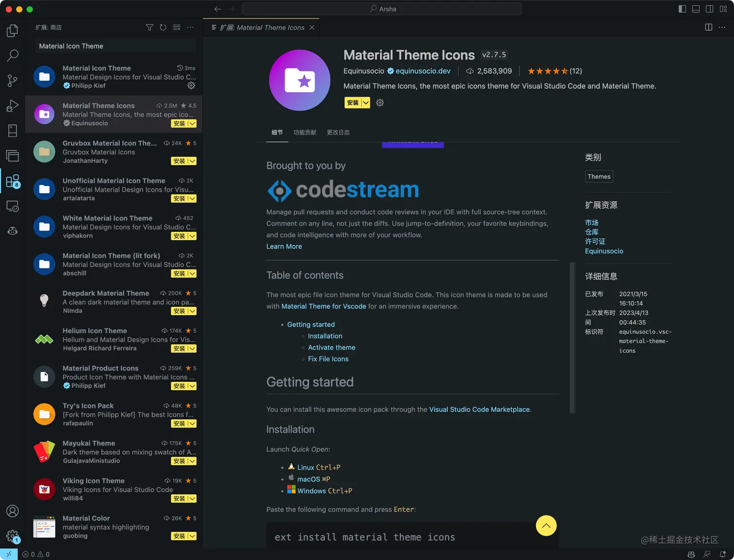Open the Fix File Icons contents link
This screenshot has height=560, width=734.
tap(328, 359)
